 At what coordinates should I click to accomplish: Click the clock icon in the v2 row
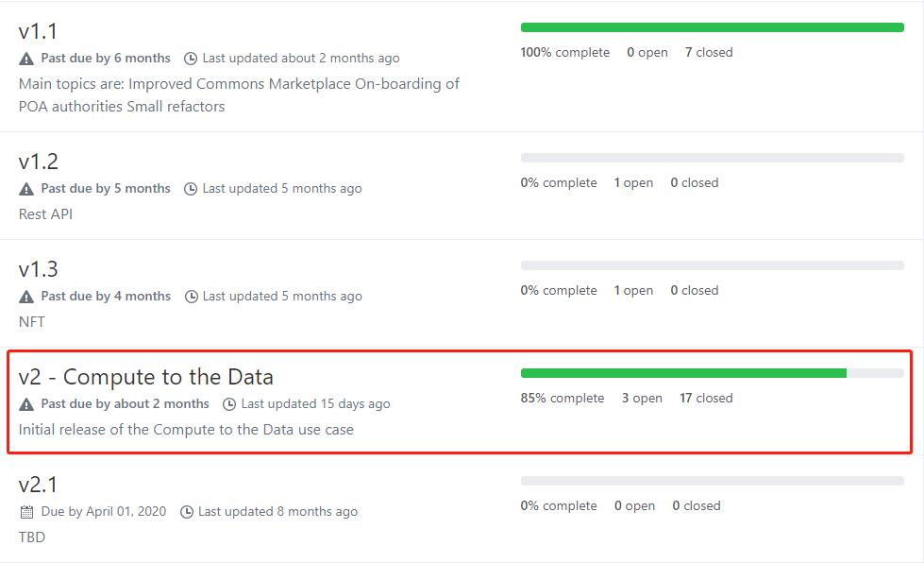tap(229, 404)
